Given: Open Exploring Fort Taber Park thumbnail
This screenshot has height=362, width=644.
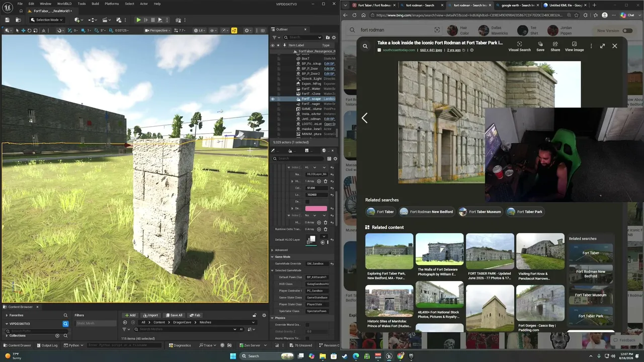Looking at the screenshot, I should 389,251.
